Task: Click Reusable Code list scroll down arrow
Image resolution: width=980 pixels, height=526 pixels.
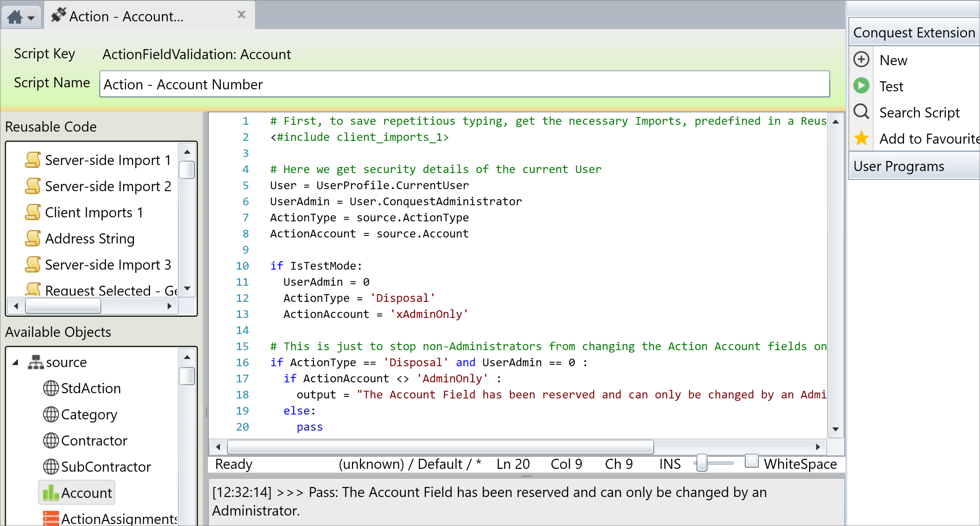Action: [x=187, y=289]
